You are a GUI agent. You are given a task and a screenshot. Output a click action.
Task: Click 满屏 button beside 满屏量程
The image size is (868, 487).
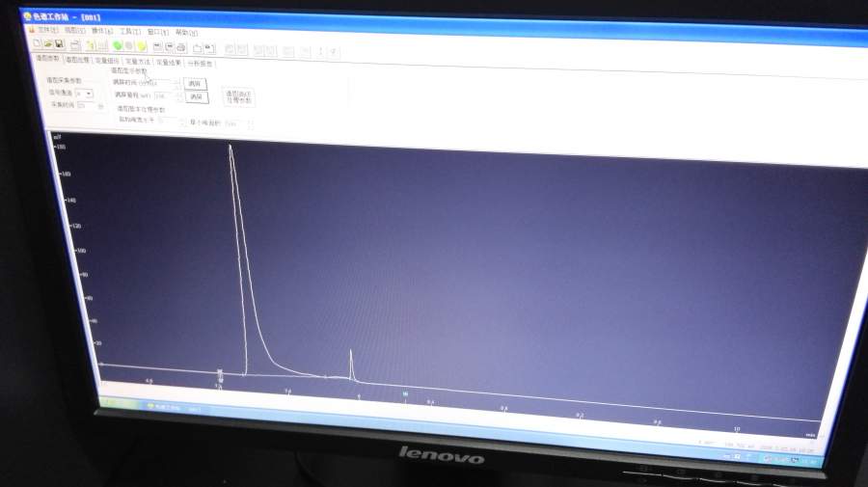(197, 96)
